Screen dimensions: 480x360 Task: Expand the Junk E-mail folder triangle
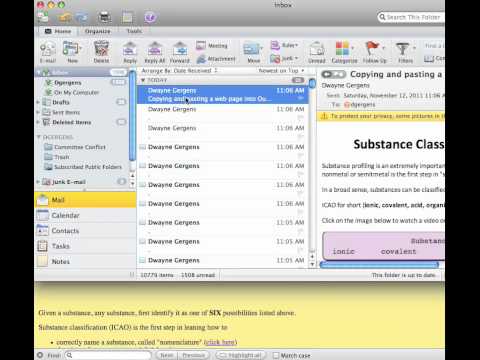coord(38,182)
